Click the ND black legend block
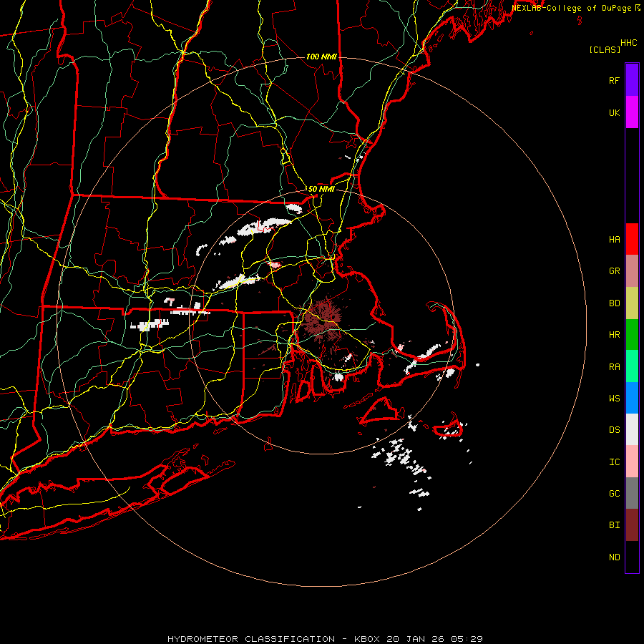 (x=632, y=557)
